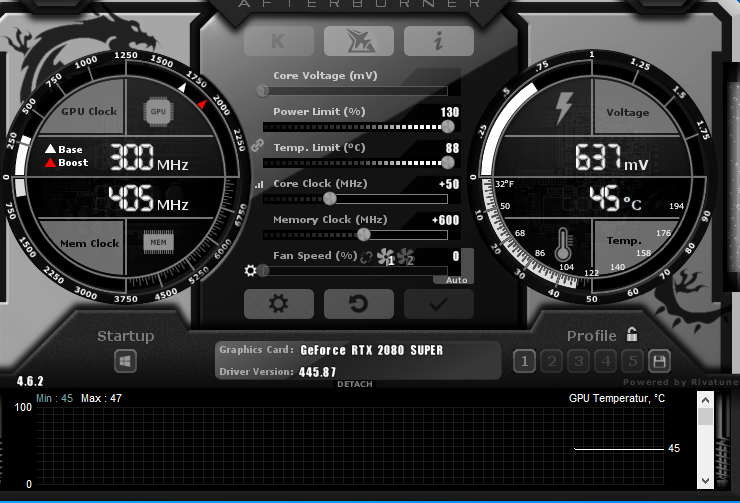The image size is (740, 503).
Task: Click the GPU chip icon in the gauge
Action: tap(158, 112)
